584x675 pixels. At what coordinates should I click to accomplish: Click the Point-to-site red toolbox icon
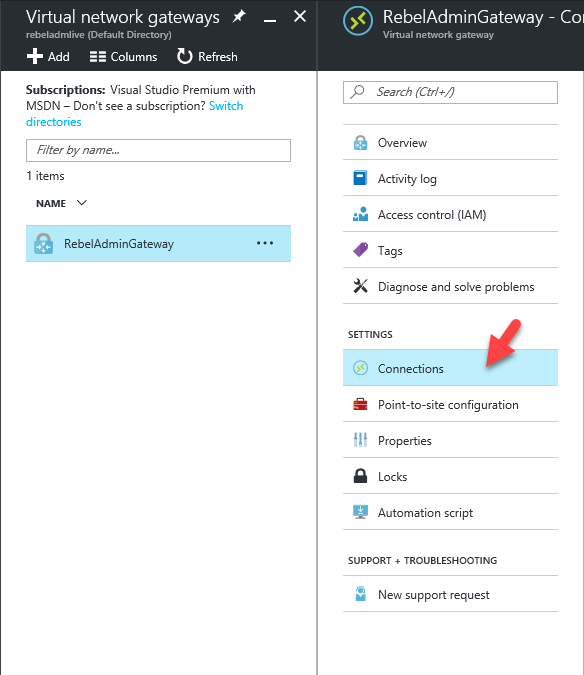click(360, 404)
